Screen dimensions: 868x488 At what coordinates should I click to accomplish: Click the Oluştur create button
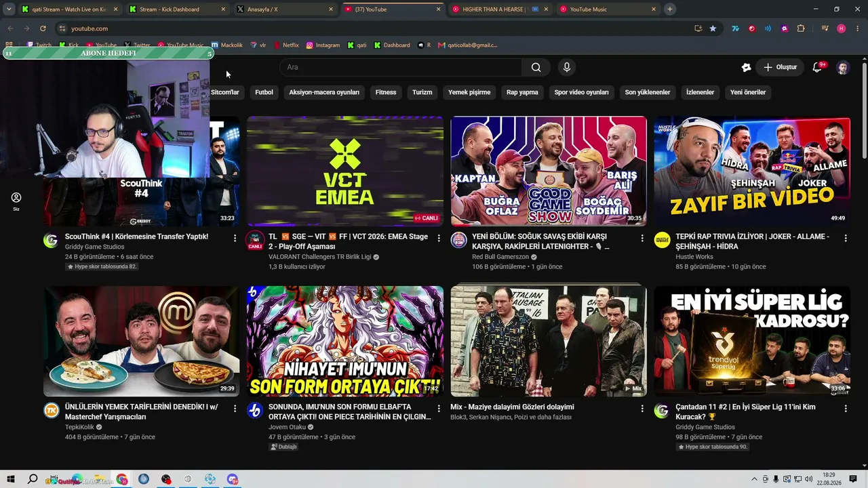tap(780, 67)
